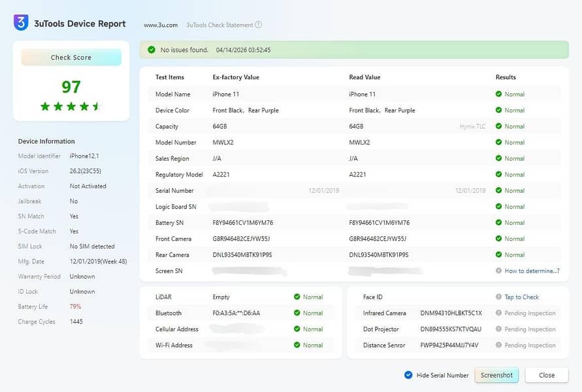The height and width of the screenshot is (392, 582).
Task: Click the star rating under score 97
Action: (71, 106)
